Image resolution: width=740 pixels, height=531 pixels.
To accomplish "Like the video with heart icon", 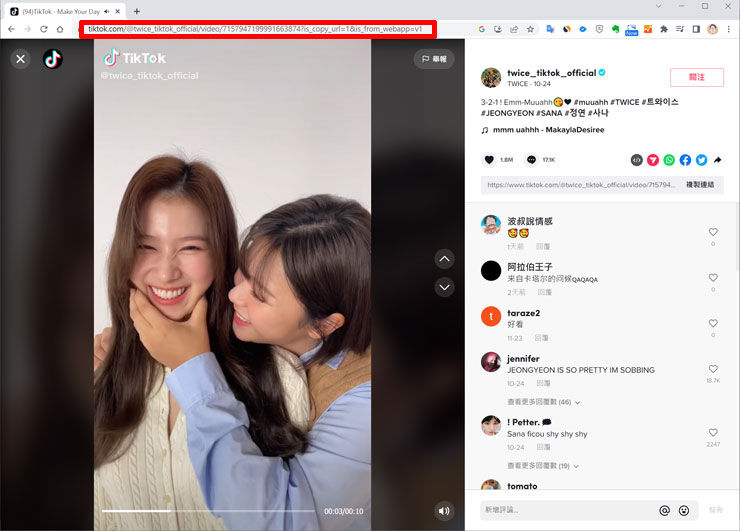I will (489, 160).
